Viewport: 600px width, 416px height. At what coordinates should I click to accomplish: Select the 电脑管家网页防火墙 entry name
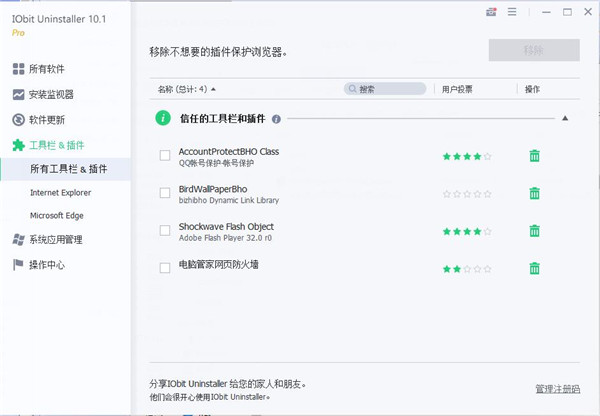218,264
